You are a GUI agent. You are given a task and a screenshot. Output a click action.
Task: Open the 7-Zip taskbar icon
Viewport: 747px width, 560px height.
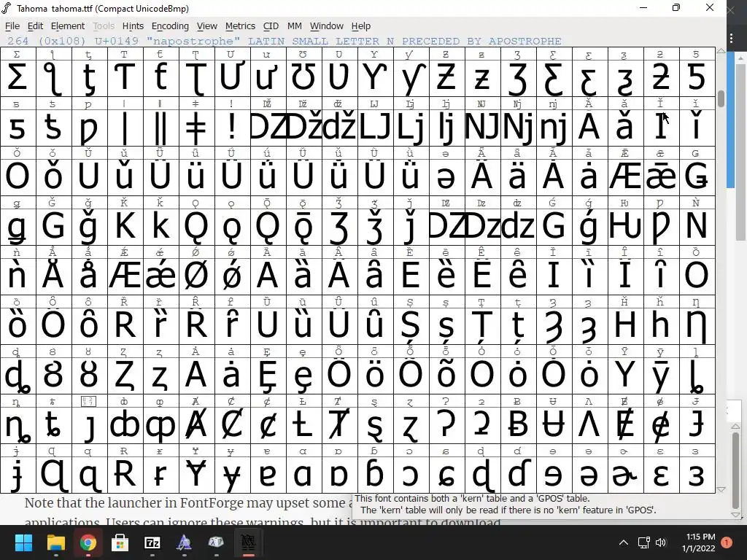pyautogui.click(x=152, y=542)
